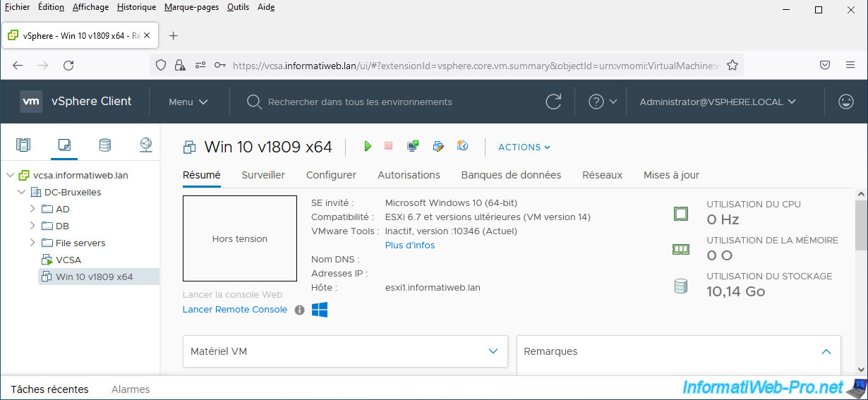Image resolution: width=868 pixels, height=400 pixels.
Task: Go back to previous browser page
Action: [18, 65]
